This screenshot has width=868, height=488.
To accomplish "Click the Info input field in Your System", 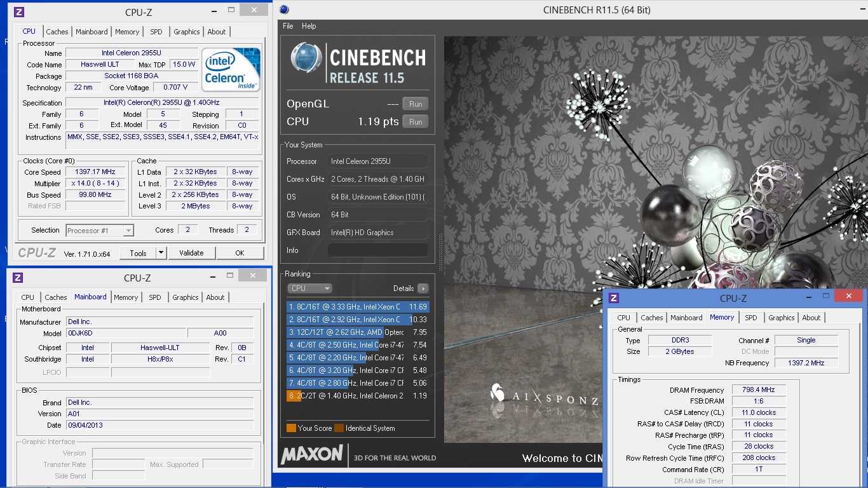I will [x=378, y=250].
